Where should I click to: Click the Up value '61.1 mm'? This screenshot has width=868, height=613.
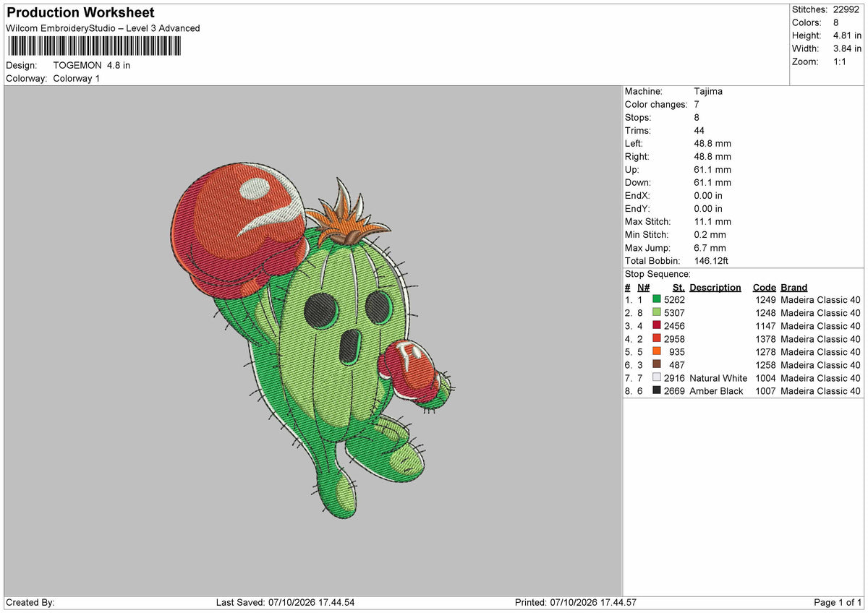[712, 169]
